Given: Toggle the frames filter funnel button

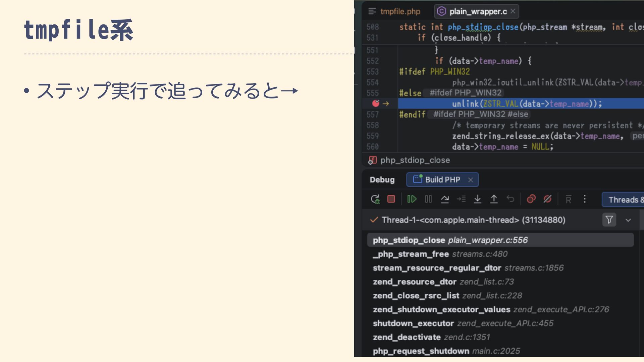Looking at the screenshot, I should coord(609,220).
